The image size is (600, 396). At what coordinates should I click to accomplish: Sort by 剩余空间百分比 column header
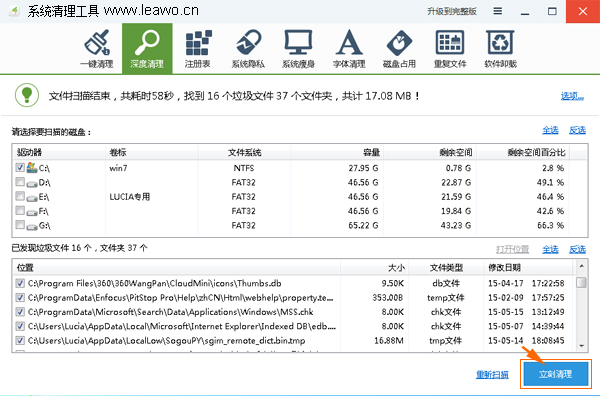(x=523, y=152)
